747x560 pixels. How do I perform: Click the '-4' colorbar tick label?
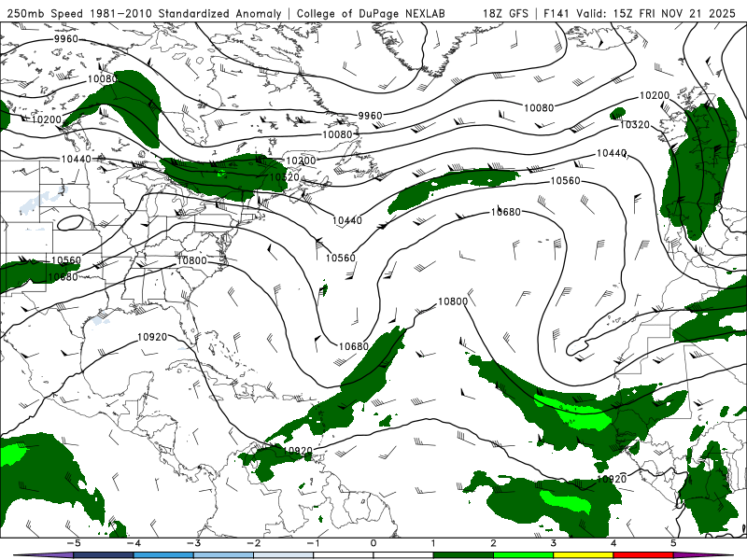click(133, 543)
